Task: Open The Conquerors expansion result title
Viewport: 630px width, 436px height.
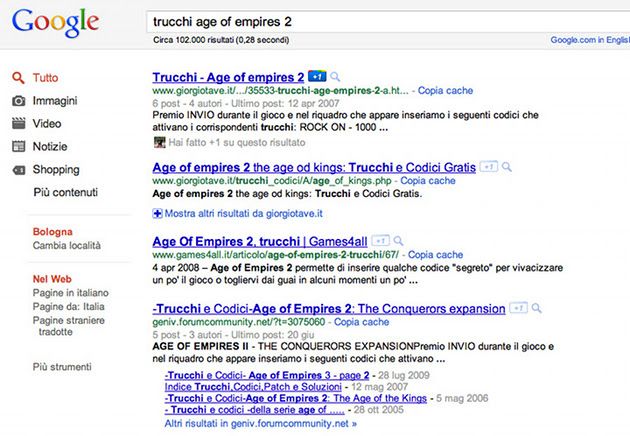Action: 329,309
